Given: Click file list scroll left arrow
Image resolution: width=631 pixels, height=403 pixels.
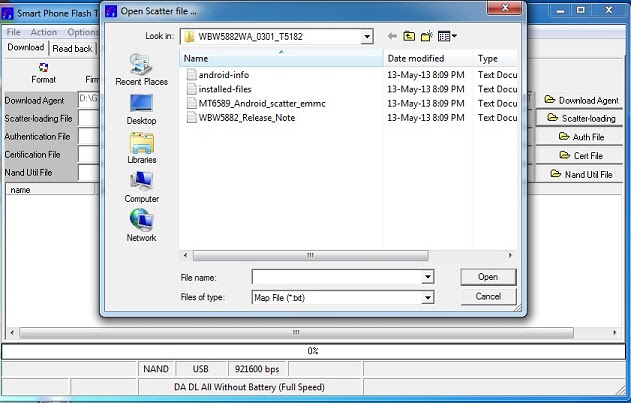Looking at the screenshot, I should (x=185, y=255).
